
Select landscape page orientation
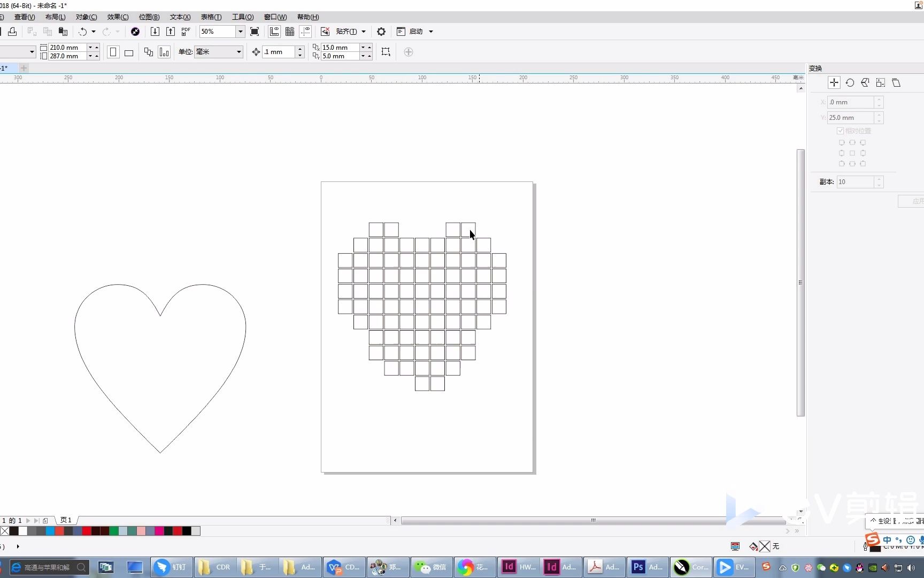[x=129, y=52]
